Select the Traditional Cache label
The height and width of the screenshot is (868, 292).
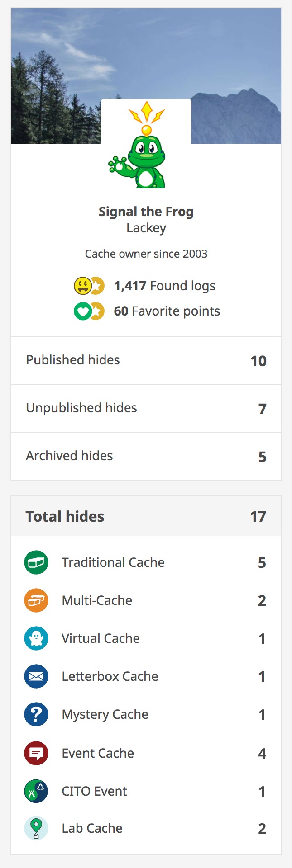tap(113, 562)
